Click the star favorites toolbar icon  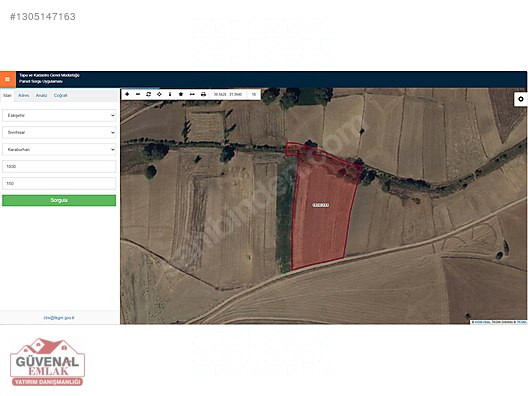pyautogui.click(x=181, y=94)
